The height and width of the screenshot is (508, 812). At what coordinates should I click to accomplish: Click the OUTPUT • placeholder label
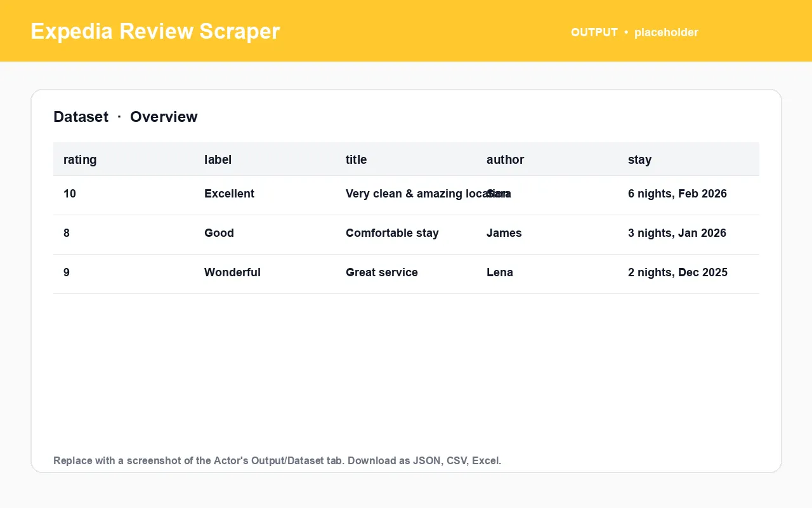pos(634,32)
